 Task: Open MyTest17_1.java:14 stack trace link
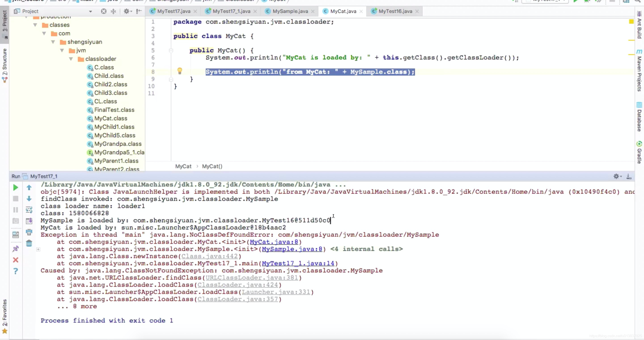(x=298, y=263)
